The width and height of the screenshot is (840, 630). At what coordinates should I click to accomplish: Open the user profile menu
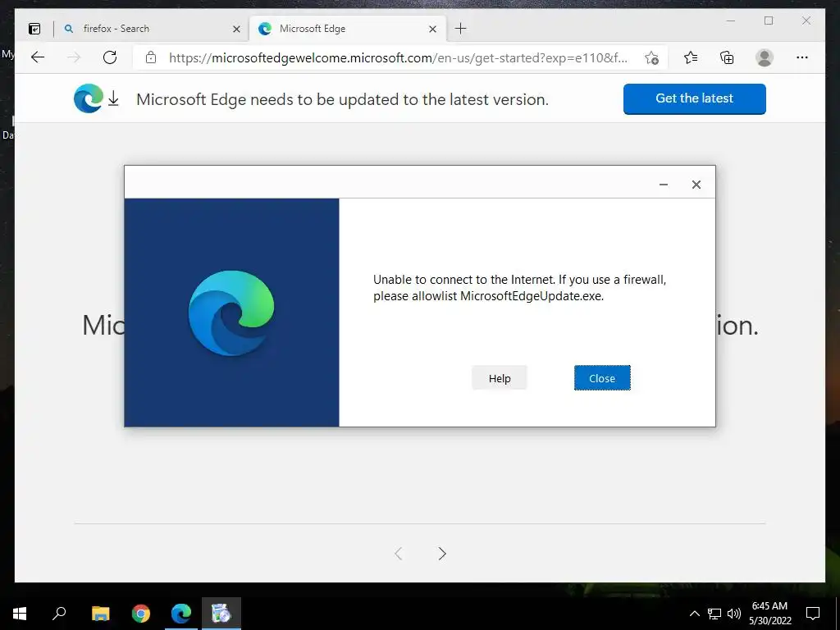coord(765,57)
